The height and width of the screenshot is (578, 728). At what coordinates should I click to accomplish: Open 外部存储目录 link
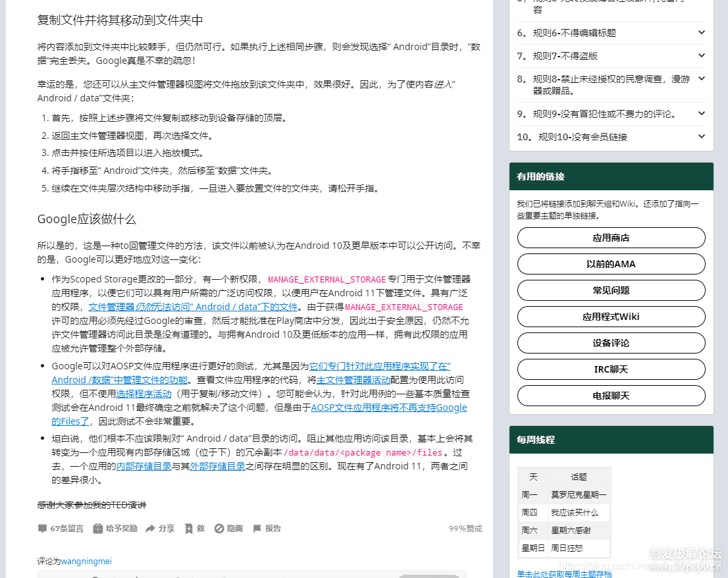coord(217,466)
